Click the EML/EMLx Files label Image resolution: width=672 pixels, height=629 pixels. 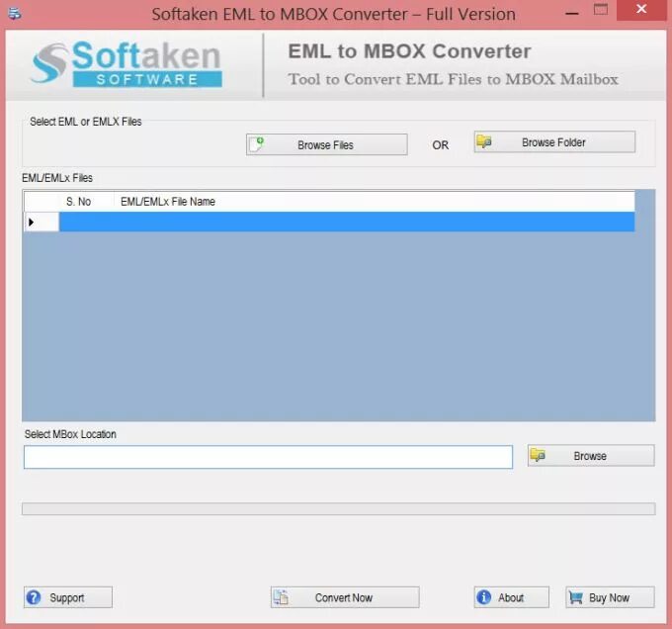coord(57,178)
